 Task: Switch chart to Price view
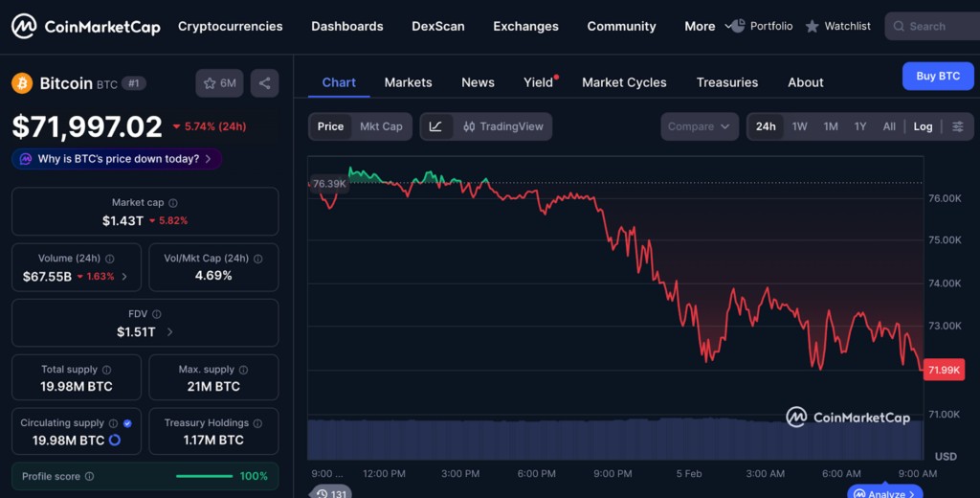click(330, 126)
